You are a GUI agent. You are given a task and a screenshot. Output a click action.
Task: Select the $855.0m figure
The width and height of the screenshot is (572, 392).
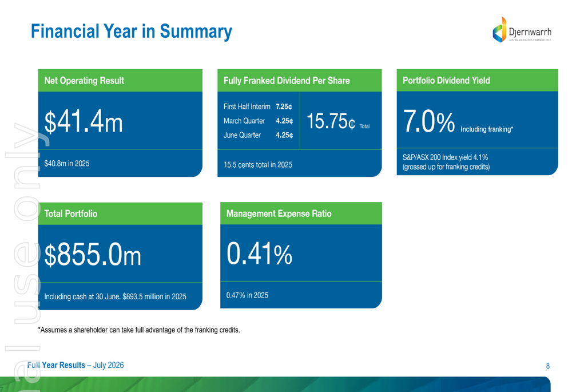click(92, 255)
